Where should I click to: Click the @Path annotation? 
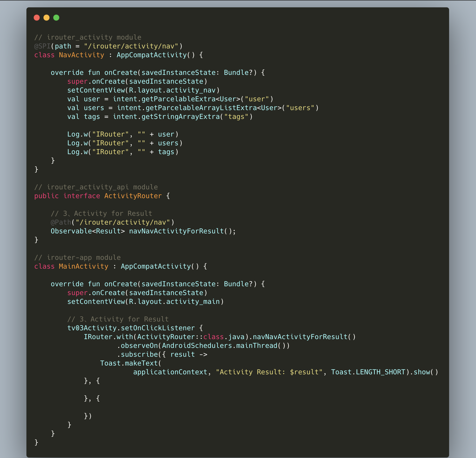61,222
